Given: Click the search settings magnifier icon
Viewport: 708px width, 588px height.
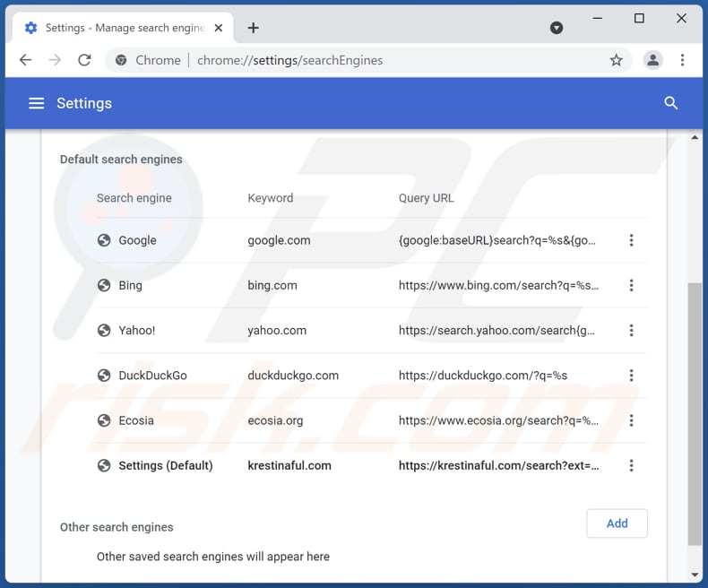Looking at the screenshot, I should click(670, 103).
